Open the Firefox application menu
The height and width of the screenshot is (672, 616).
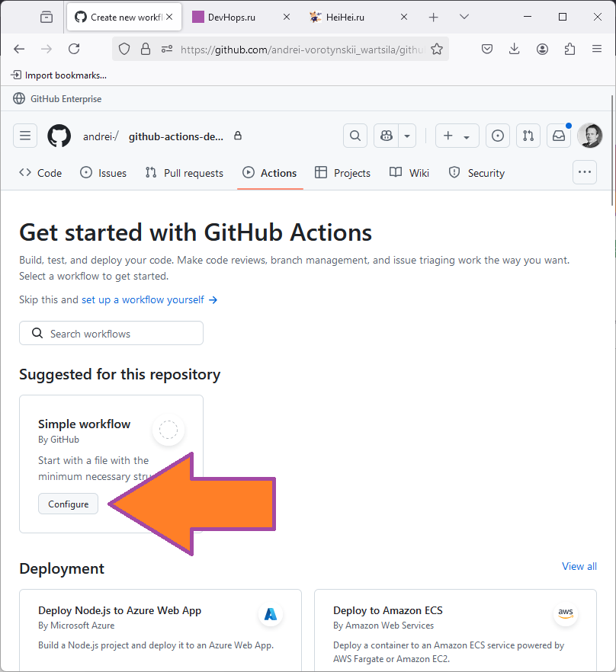(x=597, y=49)
